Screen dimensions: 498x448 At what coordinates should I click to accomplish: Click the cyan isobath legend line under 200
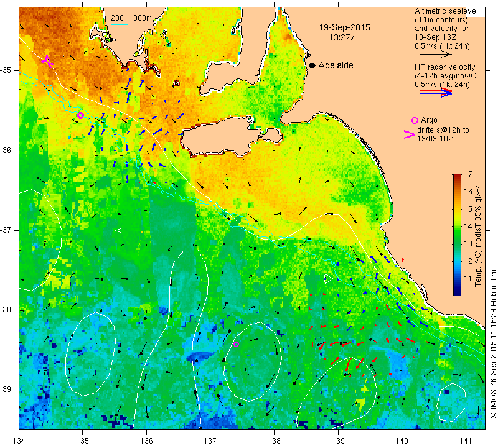pos(120,24)
